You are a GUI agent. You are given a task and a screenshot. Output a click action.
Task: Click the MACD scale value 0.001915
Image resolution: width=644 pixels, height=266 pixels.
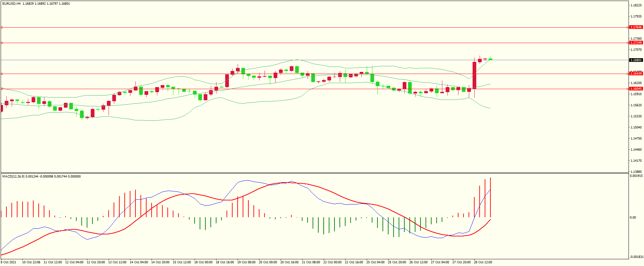636,176
